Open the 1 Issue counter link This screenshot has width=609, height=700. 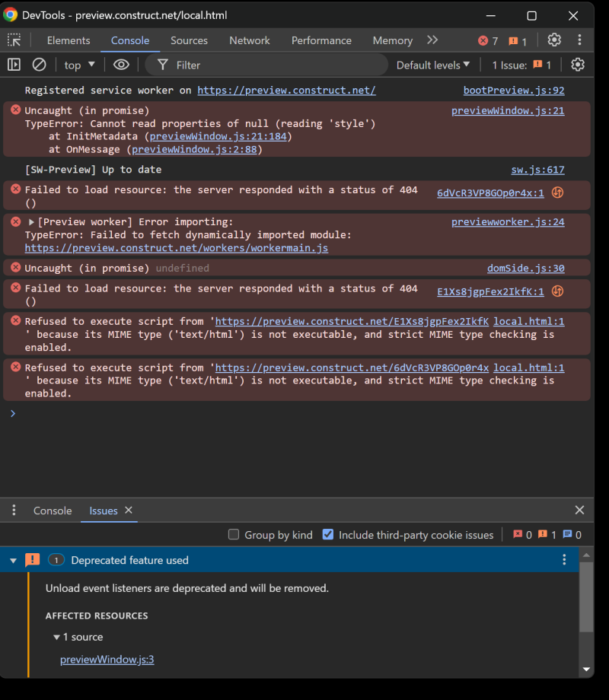[x=521, y=65]
